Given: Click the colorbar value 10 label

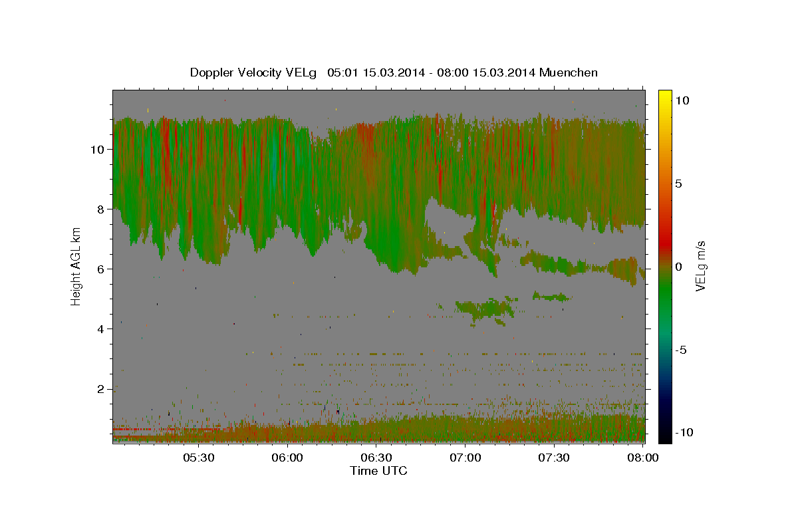Looking at the screenshot, I should tap(682, 100).
